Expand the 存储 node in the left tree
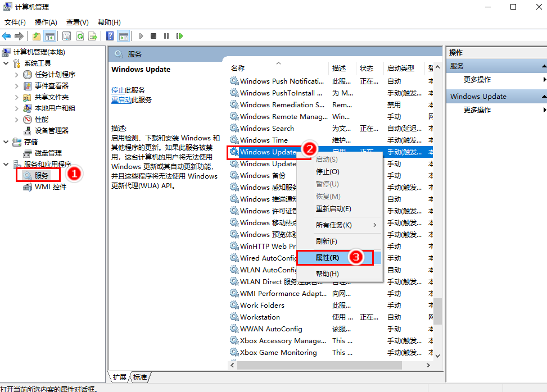The image size is (547, 392). (x=4, y=142)
